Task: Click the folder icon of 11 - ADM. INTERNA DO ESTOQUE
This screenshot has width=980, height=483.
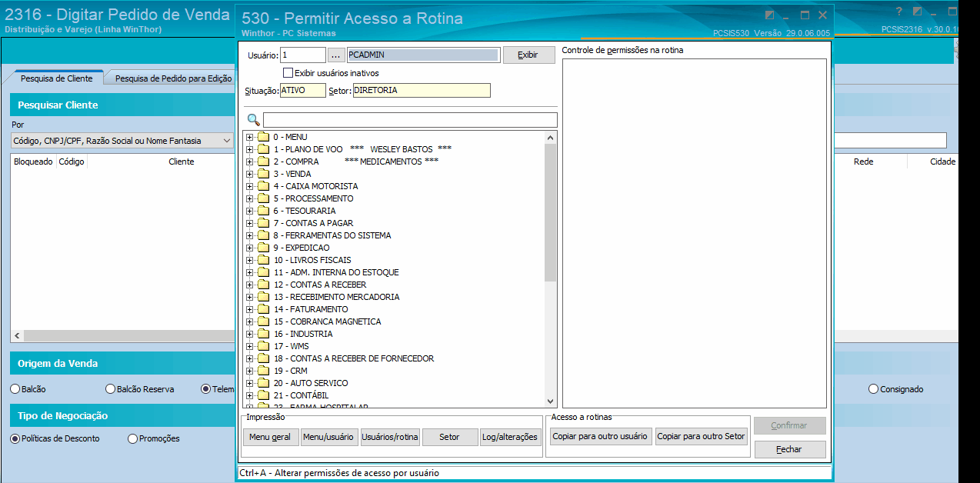Action: pos(262,272)
